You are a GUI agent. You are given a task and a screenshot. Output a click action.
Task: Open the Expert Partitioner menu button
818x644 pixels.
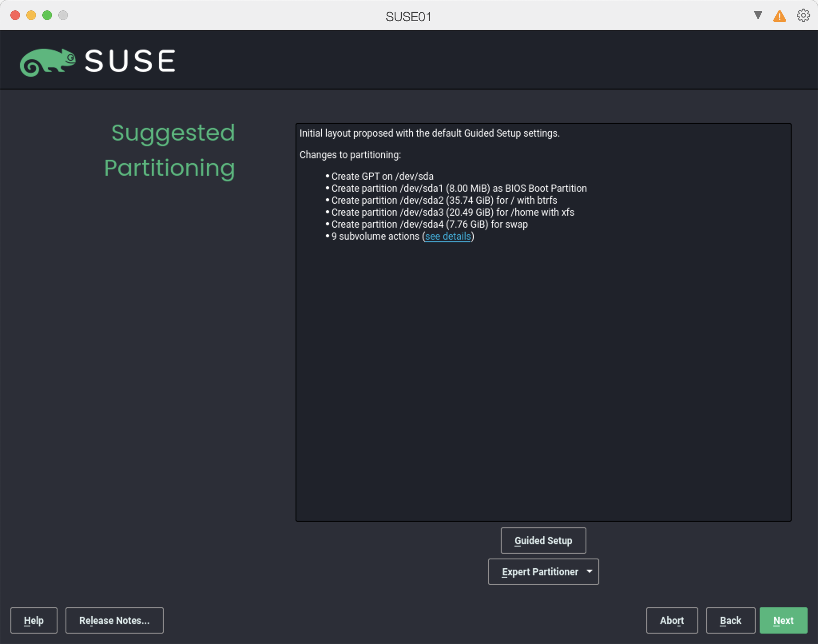tap(539, 572)
